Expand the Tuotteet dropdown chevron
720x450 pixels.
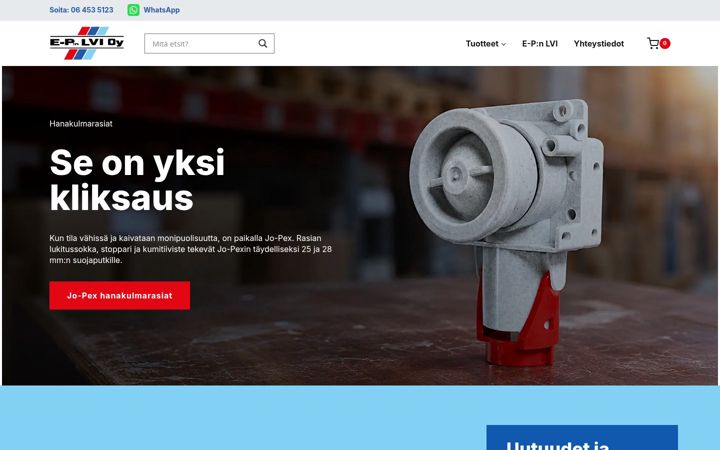[503, 44]
